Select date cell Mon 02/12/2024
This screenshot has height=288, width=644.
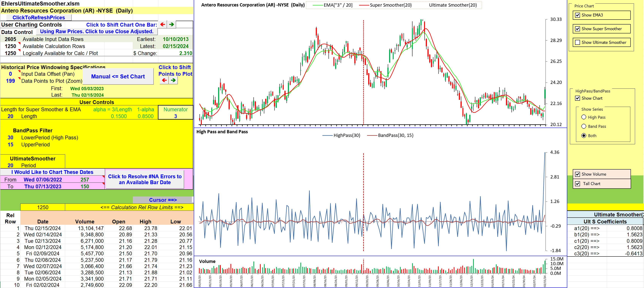[x=43, y=247]
